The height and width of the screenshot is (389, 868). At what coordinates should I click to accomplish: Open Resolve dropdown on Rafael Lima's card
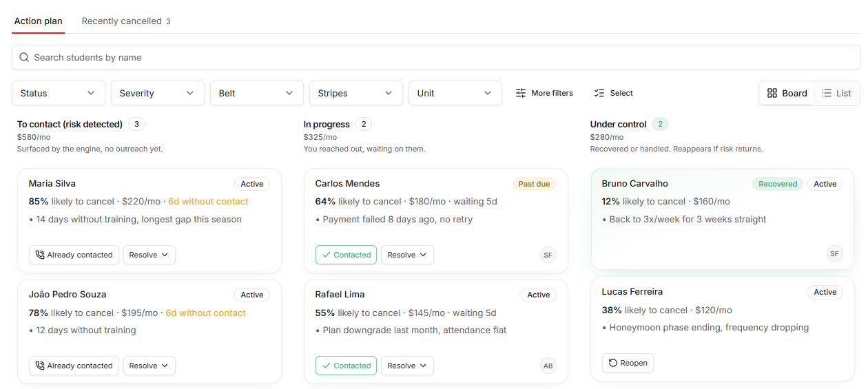(x=407, y=366)
